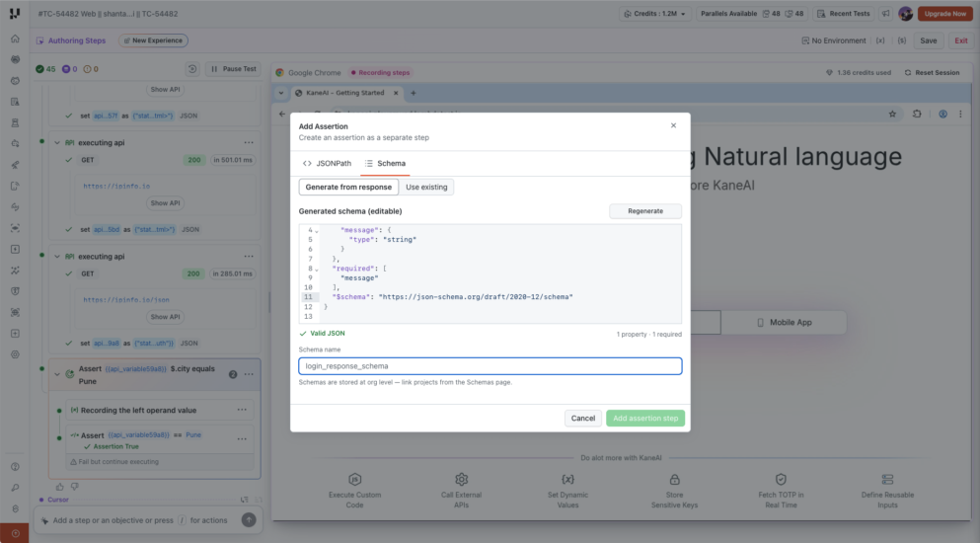Screen dimensions: 980x543
Task: Fold the required array at line 8
Action: coord(316,269)
